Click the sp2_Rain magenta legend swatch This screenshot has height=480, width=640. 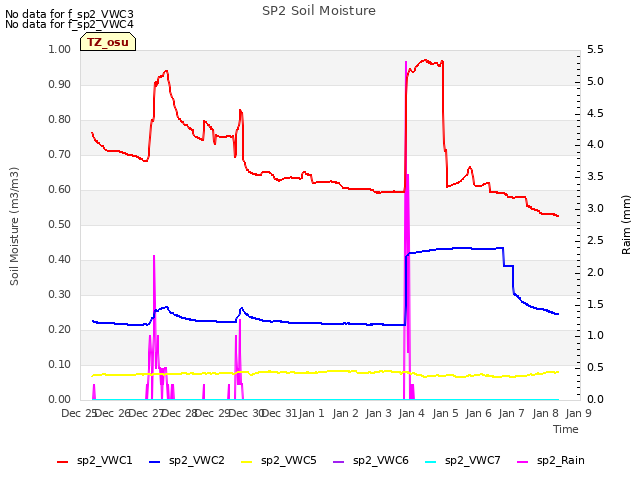click(522, 462)
